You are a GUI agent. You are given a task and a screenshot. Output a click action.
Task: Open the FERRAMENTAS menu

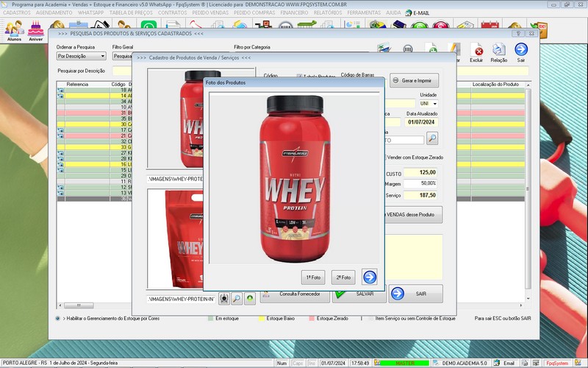tap(364, 13)
